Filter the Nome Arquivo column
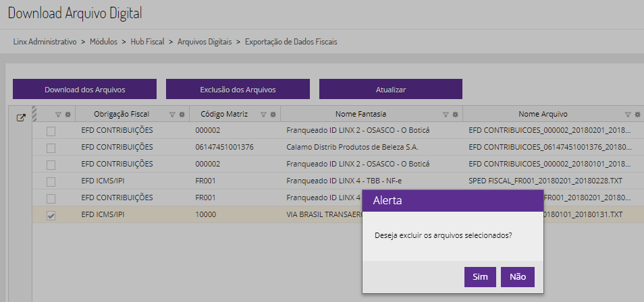The image size is (644, 302). point(628,115)
